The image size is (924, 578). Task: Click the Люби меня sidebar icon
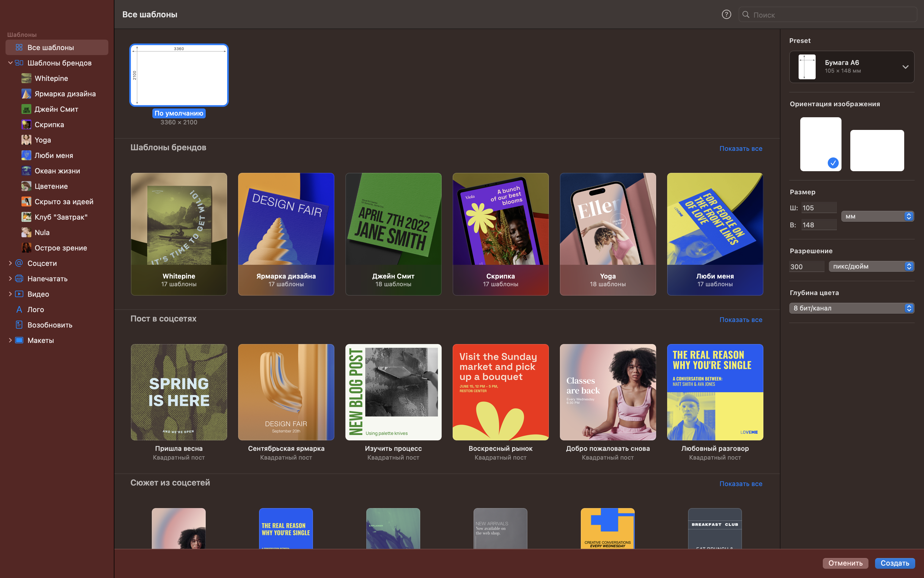pyautogui.click(x=26, y=156)
